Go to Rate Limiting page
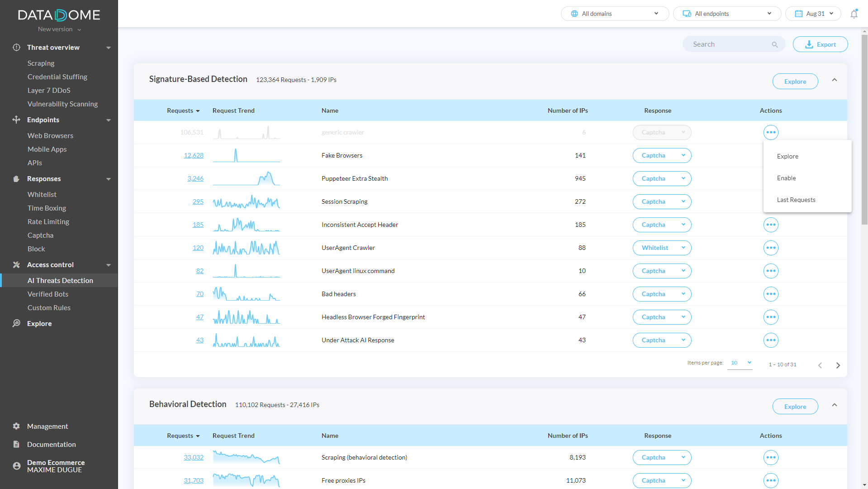 pyautogui.click(x=48, y=221)
